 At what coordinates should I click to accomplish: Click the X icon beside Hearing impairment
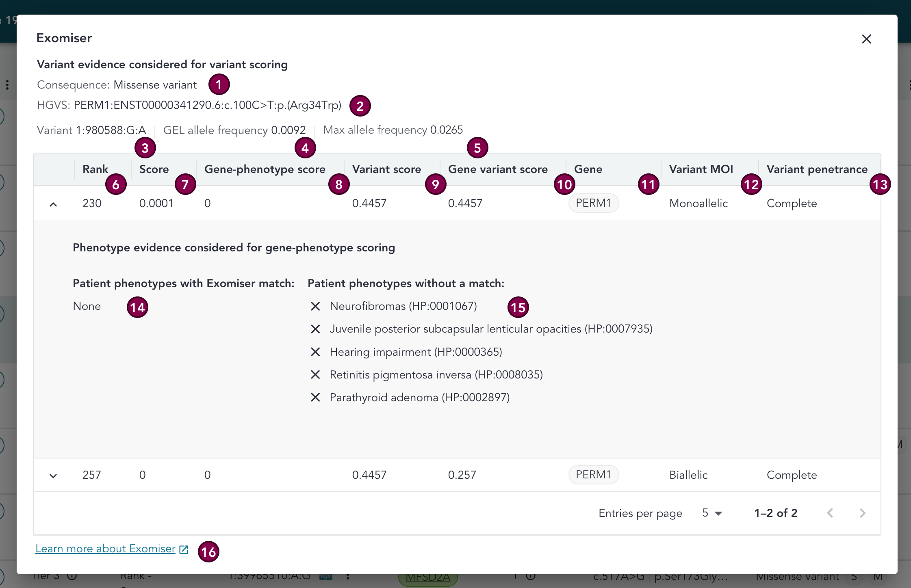click(x=315, y=352)
